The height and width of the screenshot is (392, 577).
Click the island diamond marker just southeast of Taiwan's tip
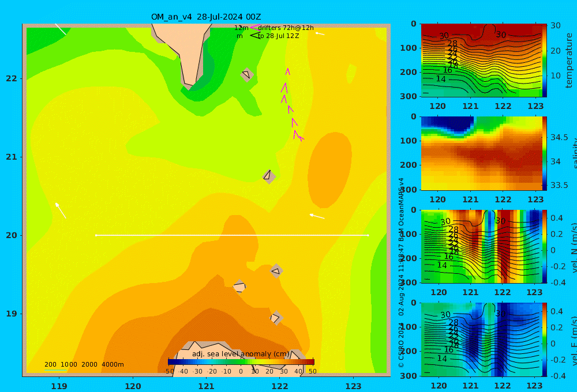247,74
